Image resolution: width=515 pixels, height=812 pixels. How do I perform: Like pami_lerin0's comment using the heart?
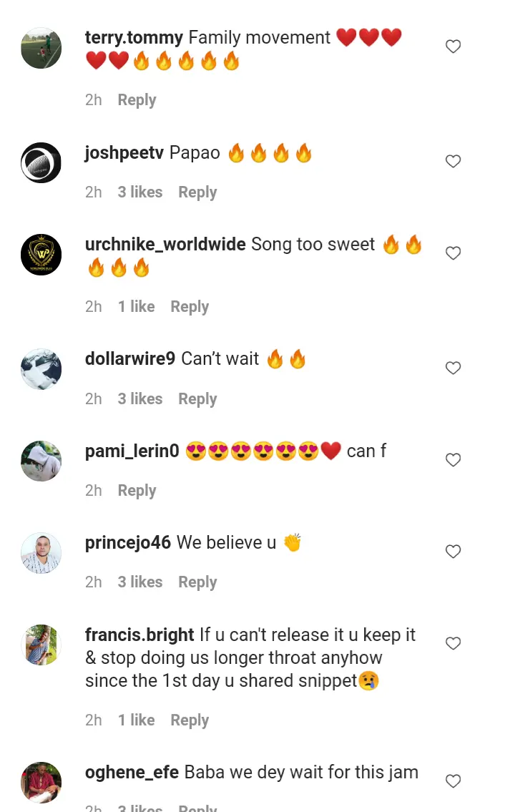point(453,460)
